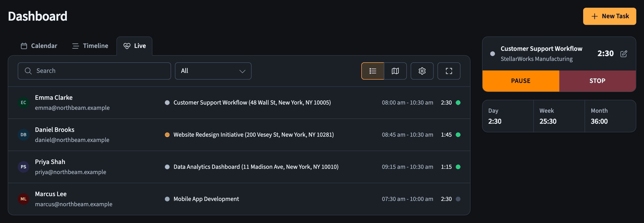644x223 pixels.
Task: Open the Calendar tab
Action: pyautogui.click(x=39, y=46)
